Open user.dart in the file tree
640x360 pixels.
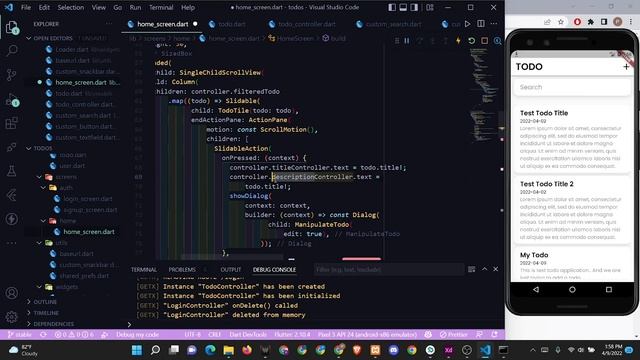[72, 166]
